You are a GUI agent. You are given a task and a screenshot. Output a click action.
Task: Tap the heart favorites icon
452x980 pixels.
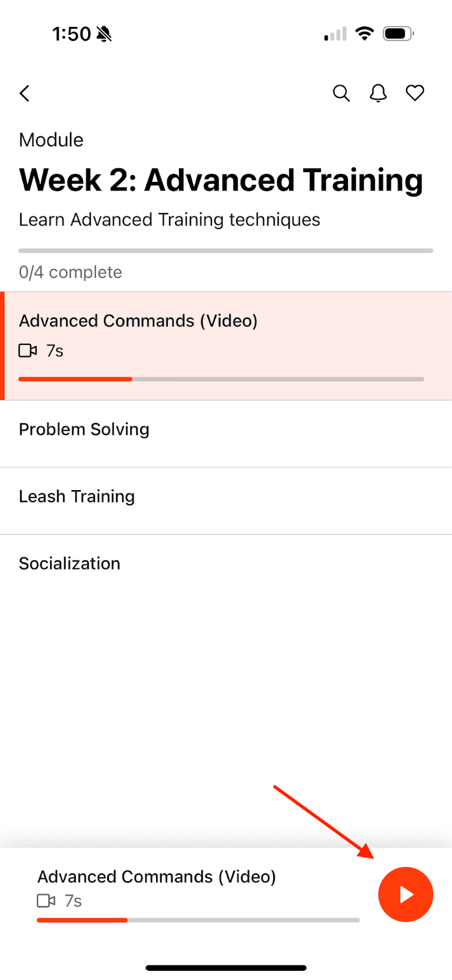tap(415, 93)
